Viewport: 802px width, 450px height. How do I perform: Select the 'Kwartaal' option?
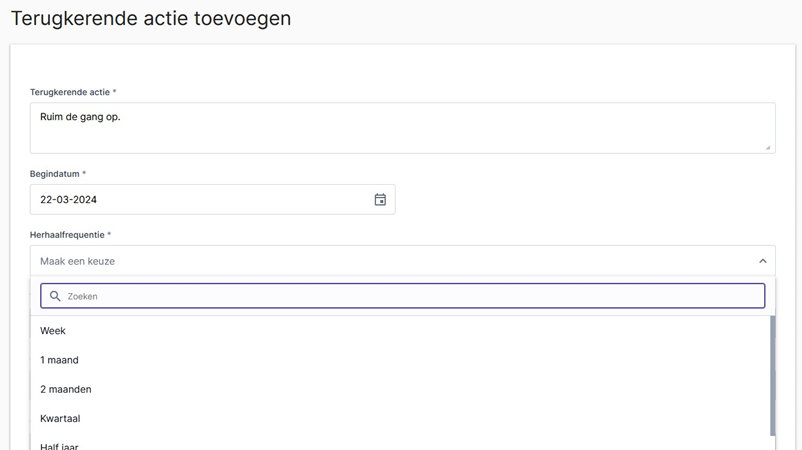pos(60,418)
